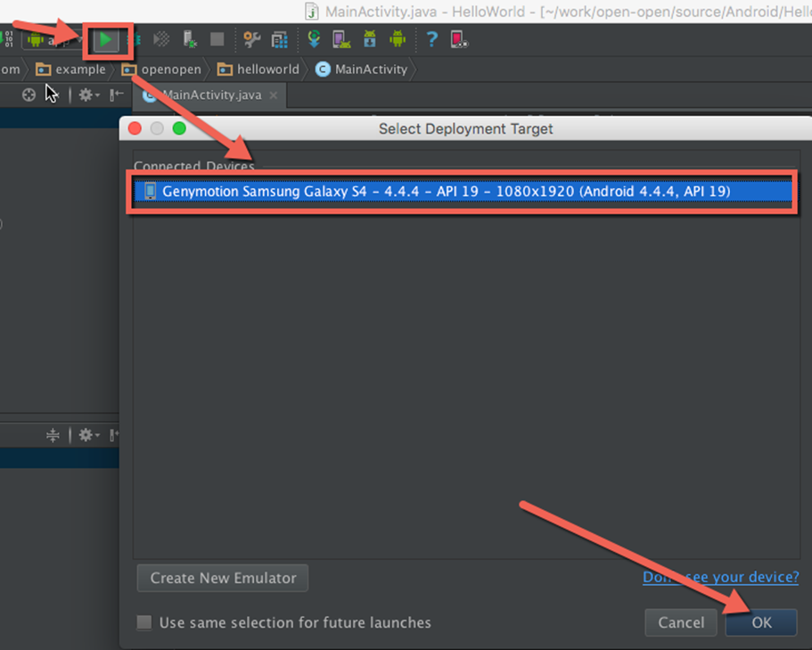Open the project panel gear options menu

click(x=86, y=95)
